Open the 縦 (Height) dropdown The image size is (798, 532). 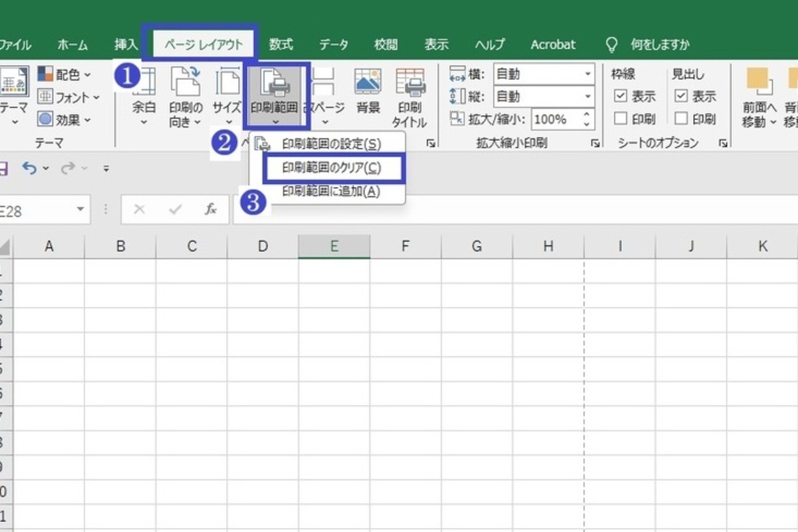tap(588, 97)
